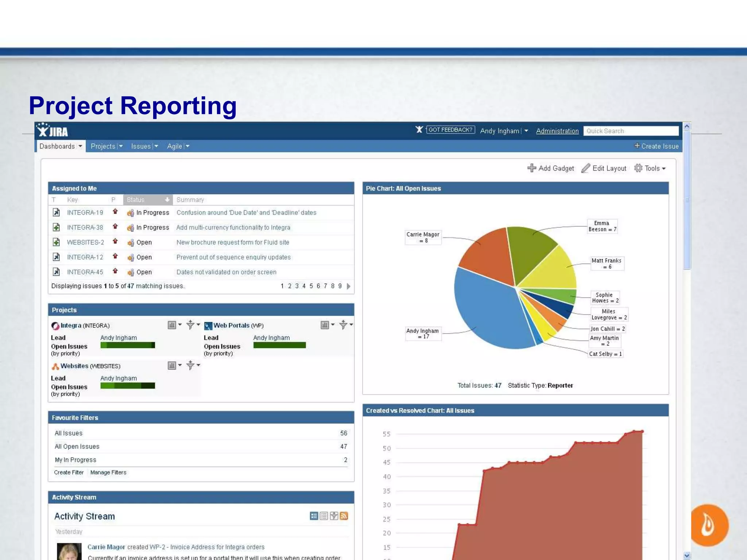This screenshot has height=560, width=747.
Task: Go to next page of assigned issues
Action: click(348, 286)
